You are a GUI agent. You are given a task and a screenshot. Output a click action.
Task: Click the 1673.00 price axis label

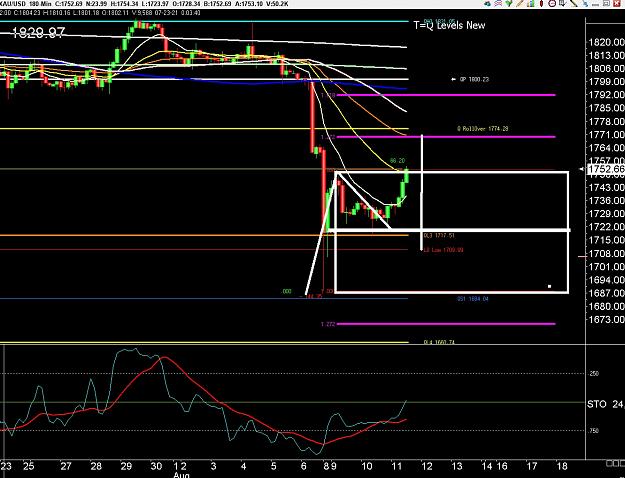pyautogui.click(x=606, y=319)
